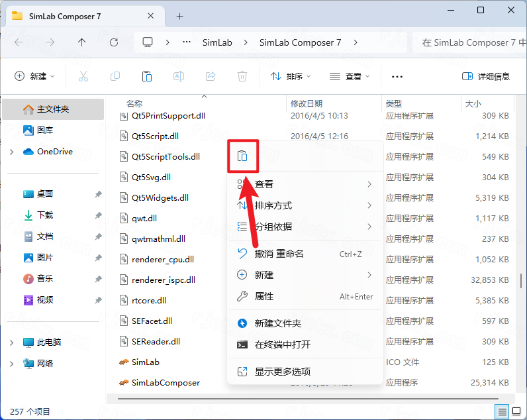
Task: Click the Cut scissors toolbar icon
Action: [x=83, y=76]
